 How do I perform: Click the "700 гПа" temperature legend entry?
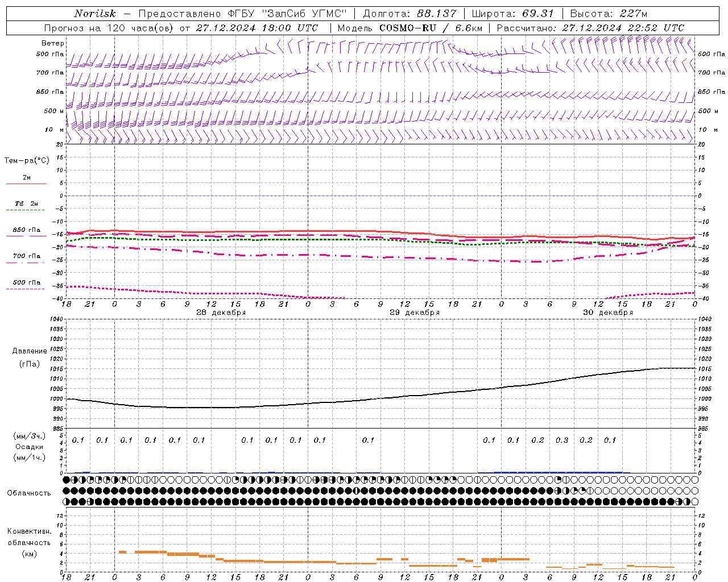coord(26,256)
